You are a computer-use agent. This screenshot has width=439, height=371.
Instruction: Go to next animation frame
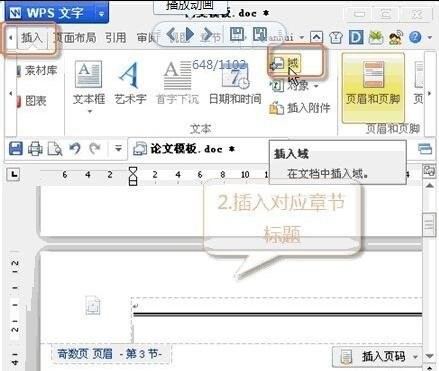point(208,34)
